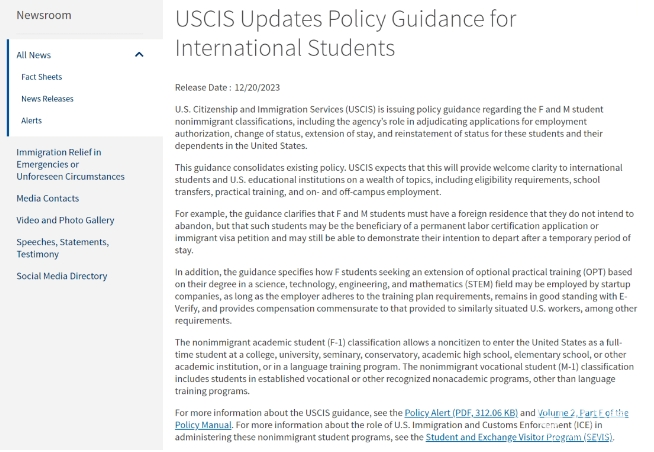Go to Fact Sheets
Viewport: 654px width, 452px height.
42,77
